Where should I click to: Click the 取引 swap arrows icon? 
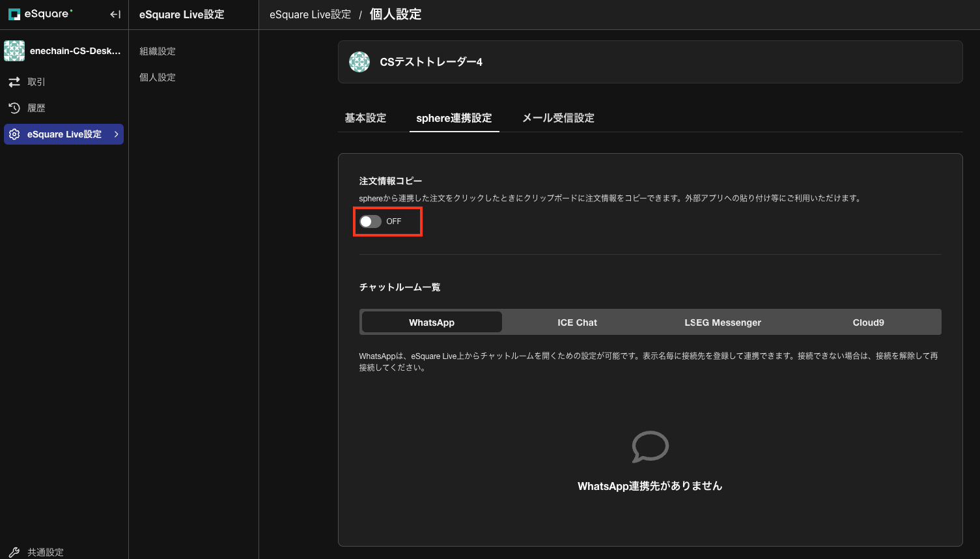14,82
